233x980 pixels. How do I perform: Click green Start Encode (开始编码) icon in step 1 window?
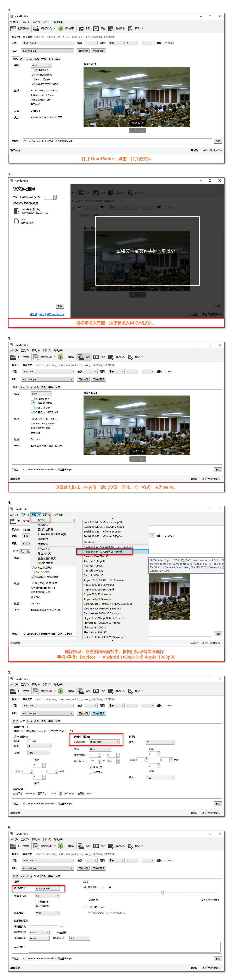tap(61, 28)
